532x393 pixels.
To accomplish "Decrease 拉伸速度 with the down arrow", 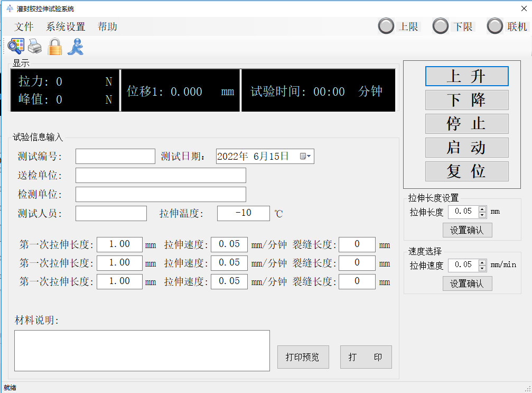I will 482,268.
